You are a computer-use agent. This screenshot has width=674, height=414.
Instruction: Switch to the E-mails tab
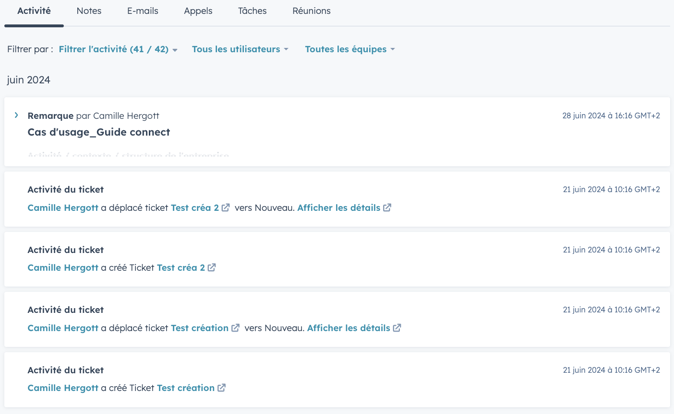pyautogui.click(x=142, y=11)
